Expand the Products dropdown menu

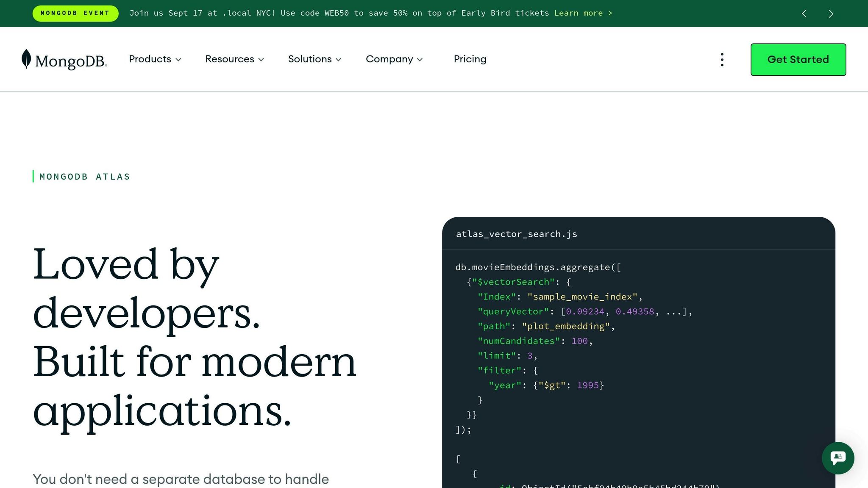155,59
